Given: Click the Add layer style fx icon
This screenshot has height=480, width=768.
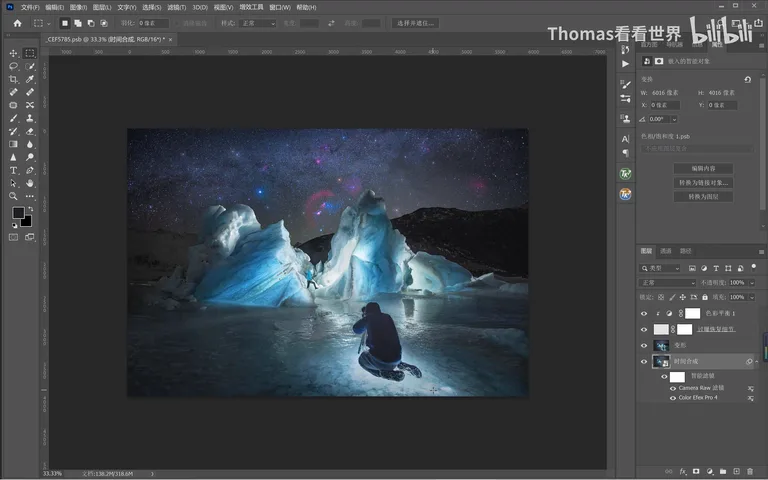Looking at the screenshot, I should click(682, 471).
